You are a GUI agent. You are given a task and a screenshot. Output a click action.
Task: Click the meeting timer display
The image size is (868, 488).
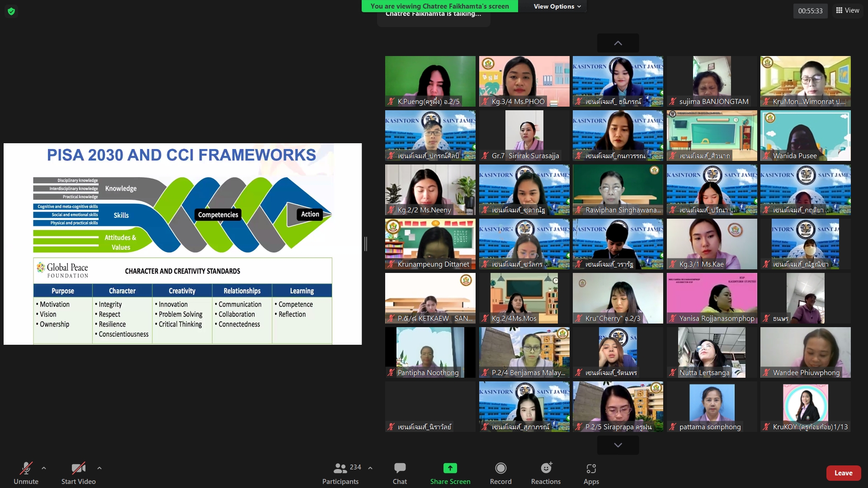[x=810, y=11]
